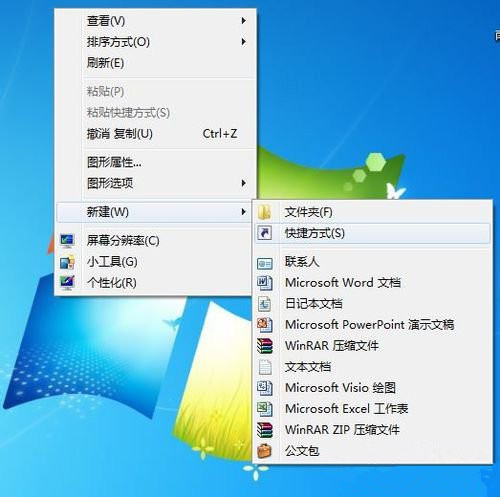Click the Excel worksheet icon
The height and width of the screenshot is (497, 500).
[x=265, y=409]
